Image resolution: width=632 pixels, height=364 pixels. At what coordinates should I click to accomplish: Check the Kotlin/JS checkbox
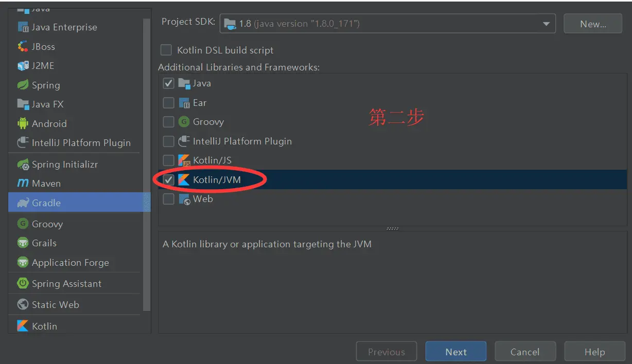[168, 160]
